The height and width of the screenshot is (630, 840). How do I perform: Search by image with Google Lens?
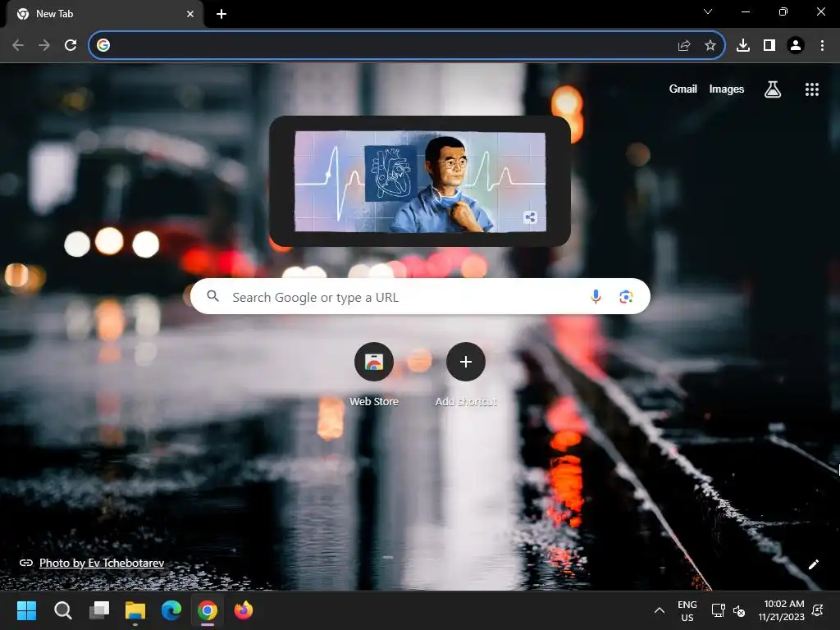[626, 296]
